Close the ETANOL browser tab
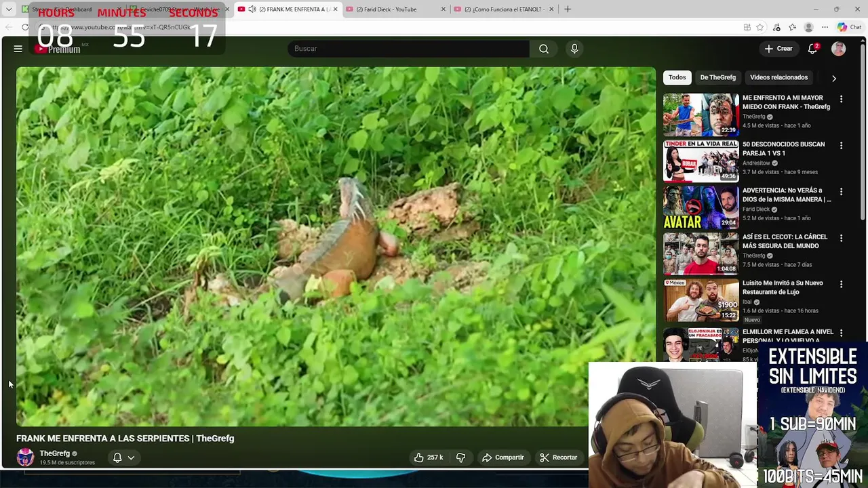The width and height of the screenshot is (868, 488). (551, 9)
